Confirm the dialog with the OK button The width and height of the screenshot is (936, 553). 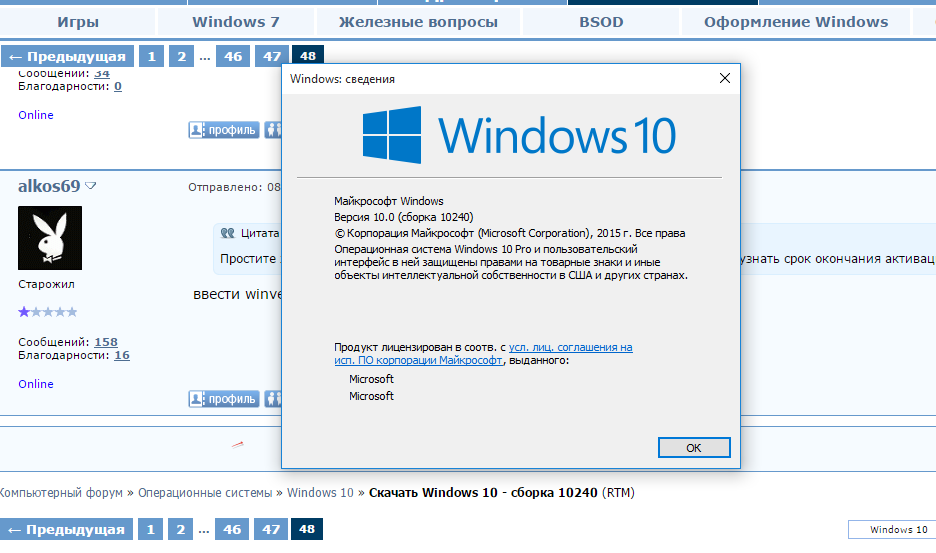tap(694, 448)
